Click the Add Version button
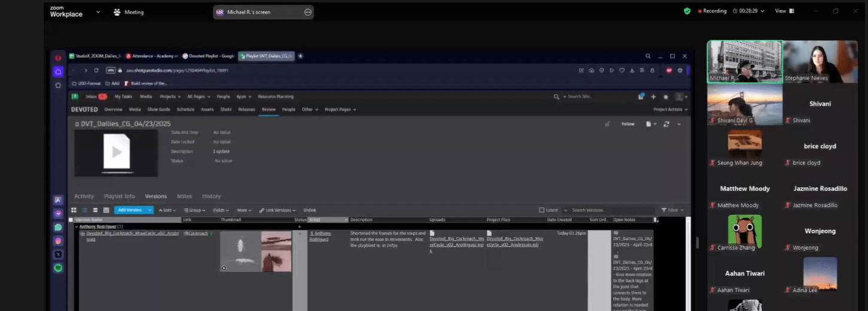Screen dimensions: 868x311 click(130, 210)
